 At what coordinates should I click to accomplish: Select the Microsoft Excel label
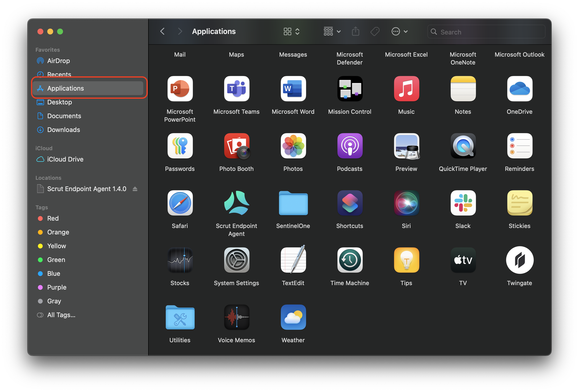[406, 55]
